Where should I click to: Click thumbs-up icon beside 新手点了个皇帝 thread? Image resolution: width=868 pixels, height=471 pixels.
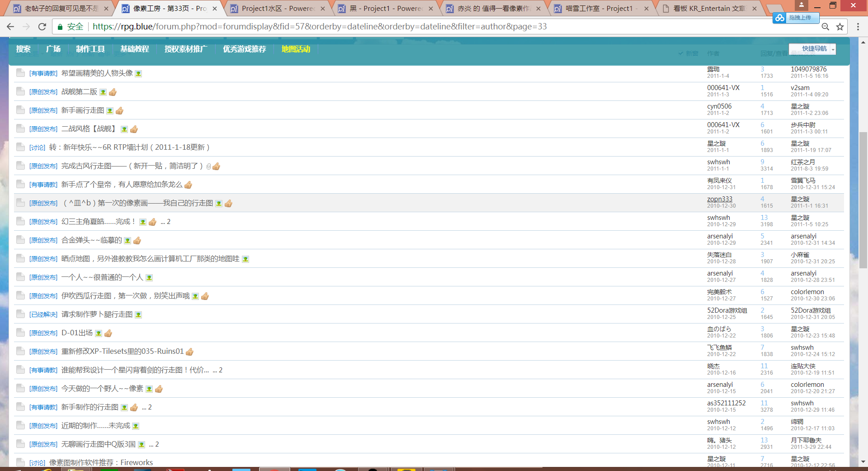click(188, 185)
